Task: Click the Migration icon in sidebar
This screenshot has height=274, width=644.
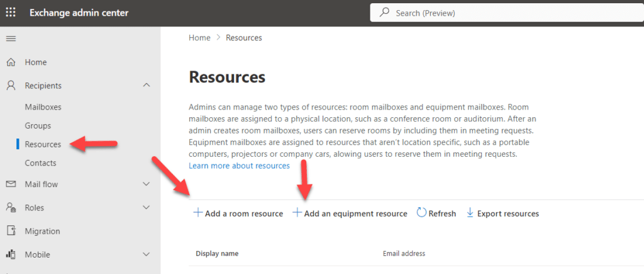Action: pyautogui.click(x=11, y=231)
